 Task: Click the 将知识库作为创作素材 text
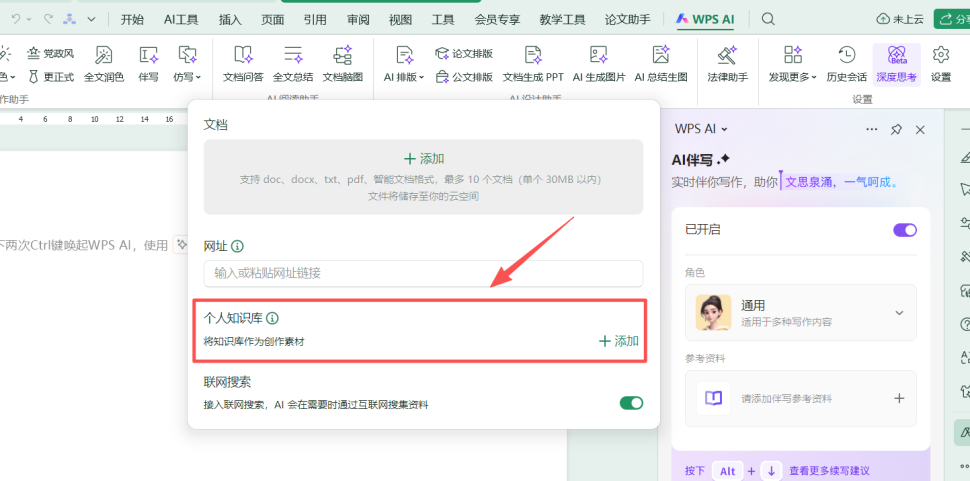coord(254,341)
